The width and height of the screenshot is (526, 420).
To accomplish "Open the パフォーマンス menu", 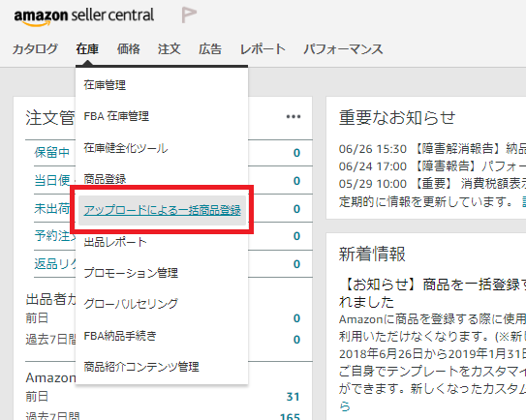I will (343, 49).
